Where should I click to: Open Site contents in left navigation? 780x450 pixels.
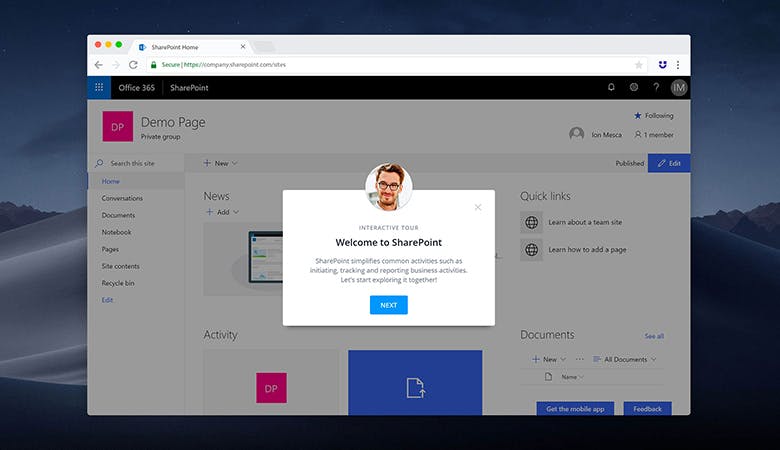120,266
